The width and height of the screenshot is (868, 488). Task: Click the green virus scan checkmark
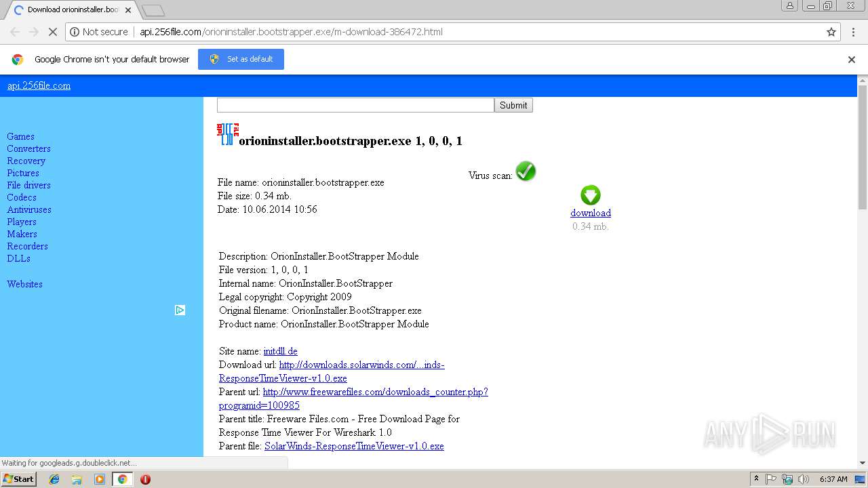[526, 171]
